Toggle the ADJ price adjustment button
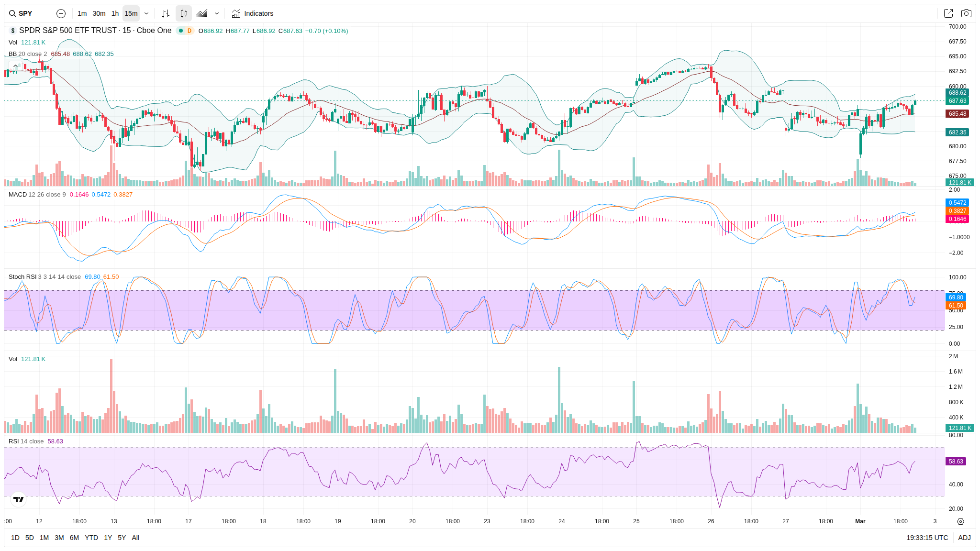This screenshot has height=551, width=980. point(964,538)
